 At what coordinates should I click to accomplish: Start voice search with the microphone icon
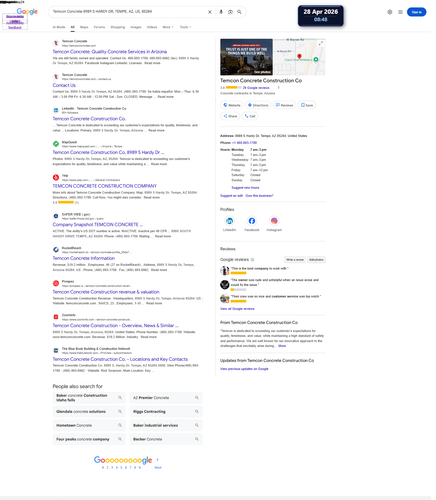click(x=221, y=12)
